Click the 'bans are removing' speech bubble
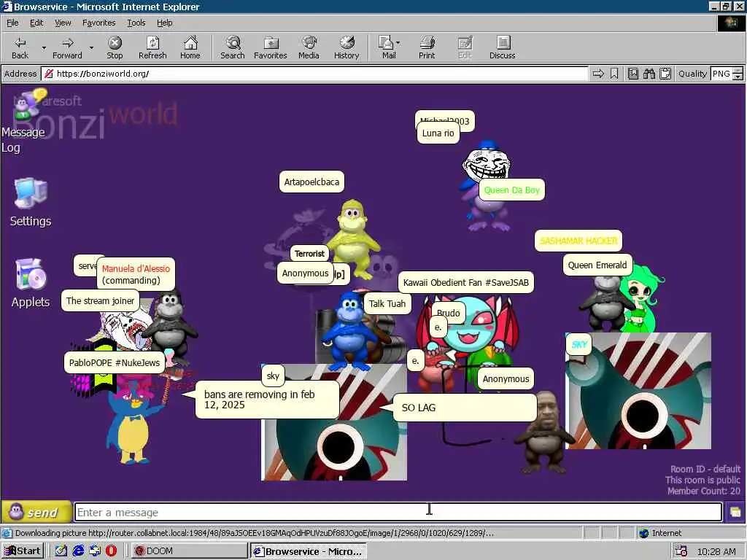The width and height of the screenshot is (747, 560). pyautogui.click(x=267, y=400)
